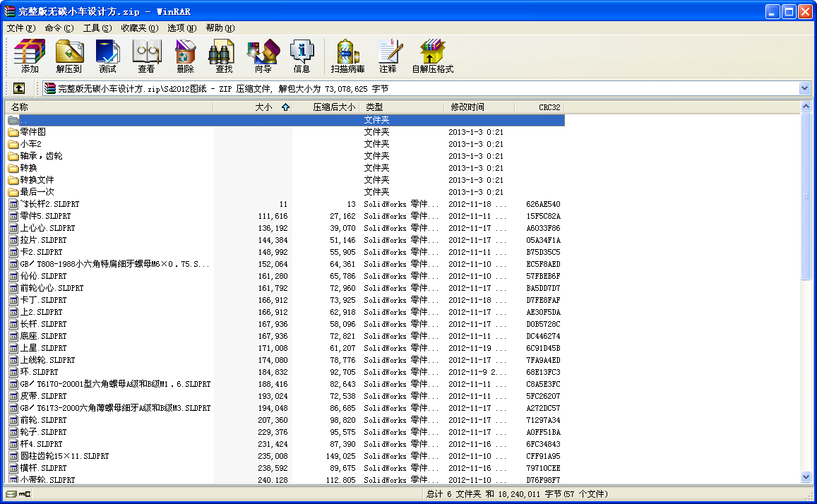Select file 长杆.SLDPRT
This screenshot has height=504, width=817.
tap(285, 324)
